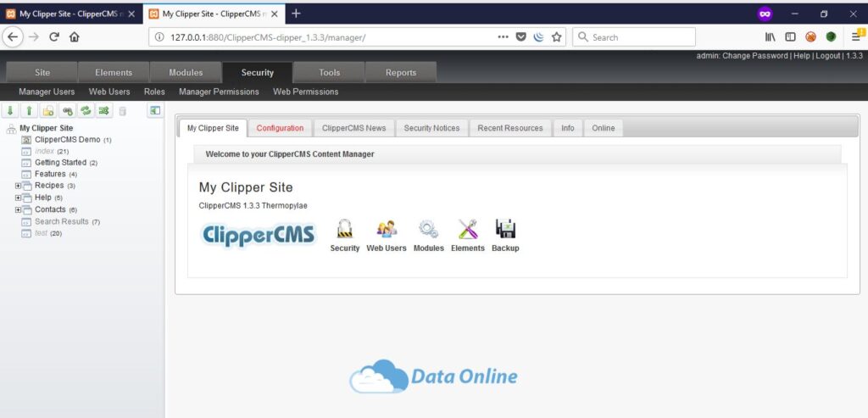Expand the Help tree node

coord(18,198)
